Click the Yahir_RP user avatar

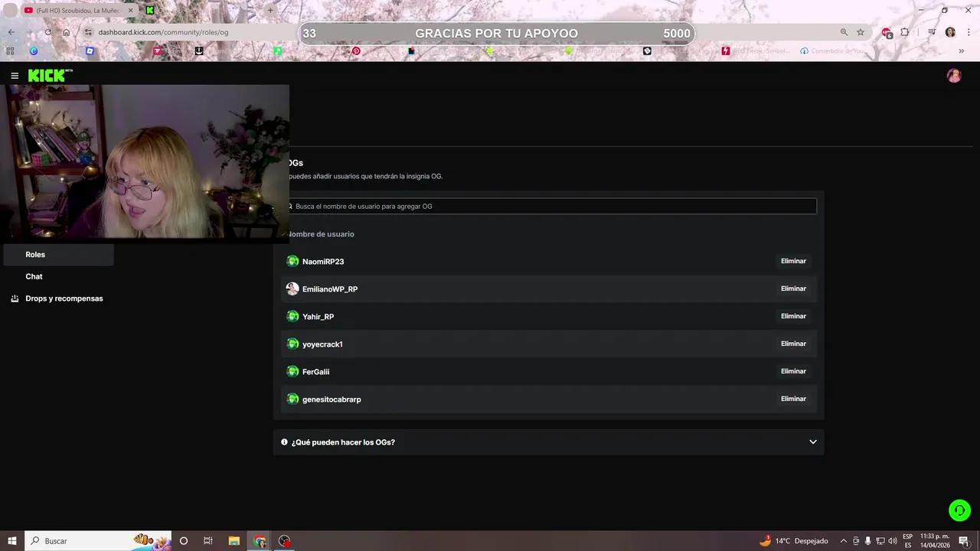292,317
